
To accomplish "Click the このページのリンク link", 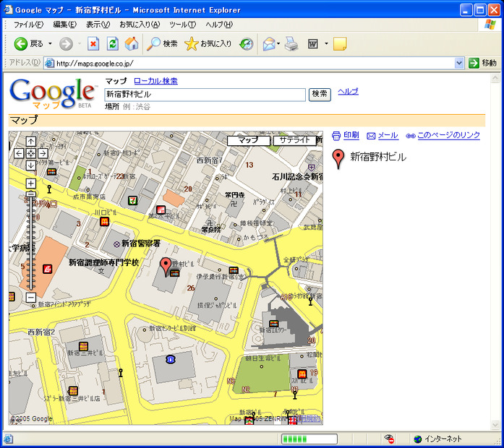I will (448, 136).
